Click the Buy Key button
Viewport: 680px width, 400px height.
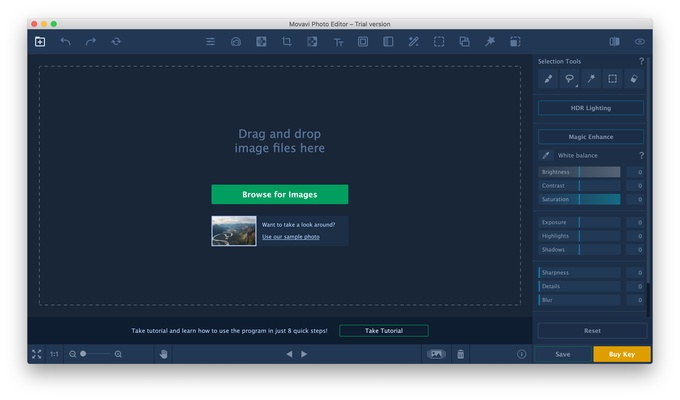pyautogui.click(x=622, y=354)
